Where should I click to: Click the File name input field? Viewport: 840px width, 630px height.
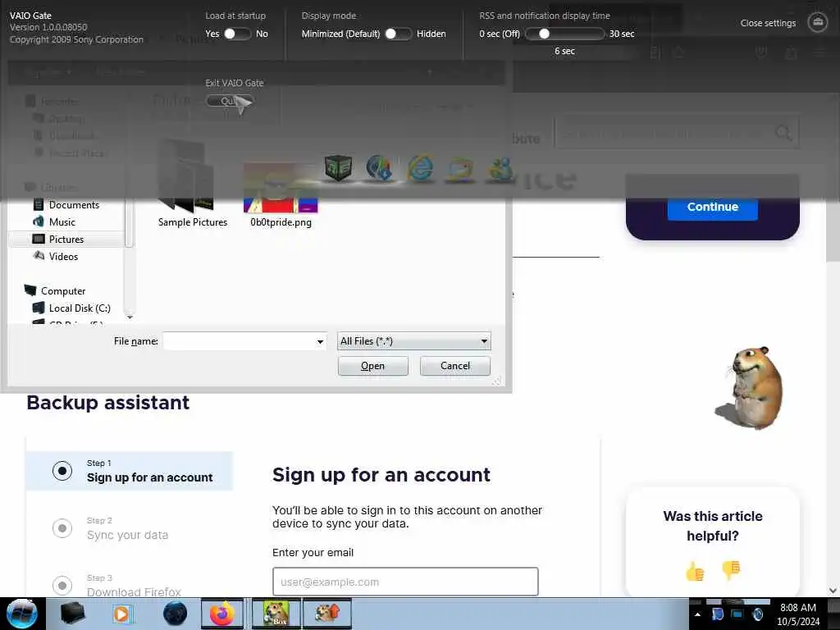pos(239,341)
